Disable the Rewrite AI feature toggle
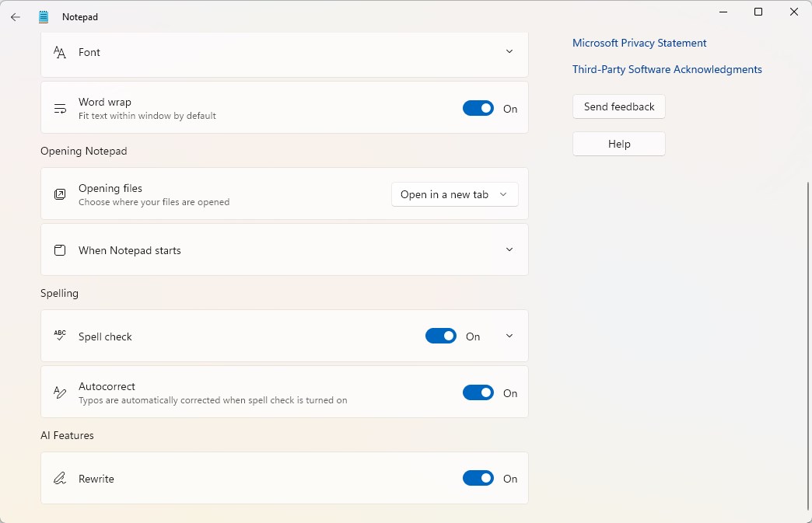 (x=478, y=479)
